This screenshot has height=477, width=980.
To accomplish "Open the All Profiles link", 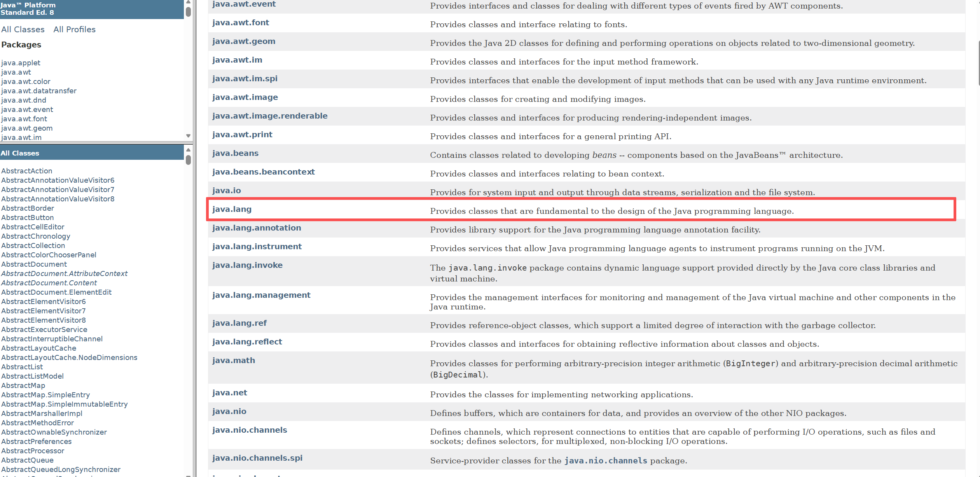I will pos(75,30).
